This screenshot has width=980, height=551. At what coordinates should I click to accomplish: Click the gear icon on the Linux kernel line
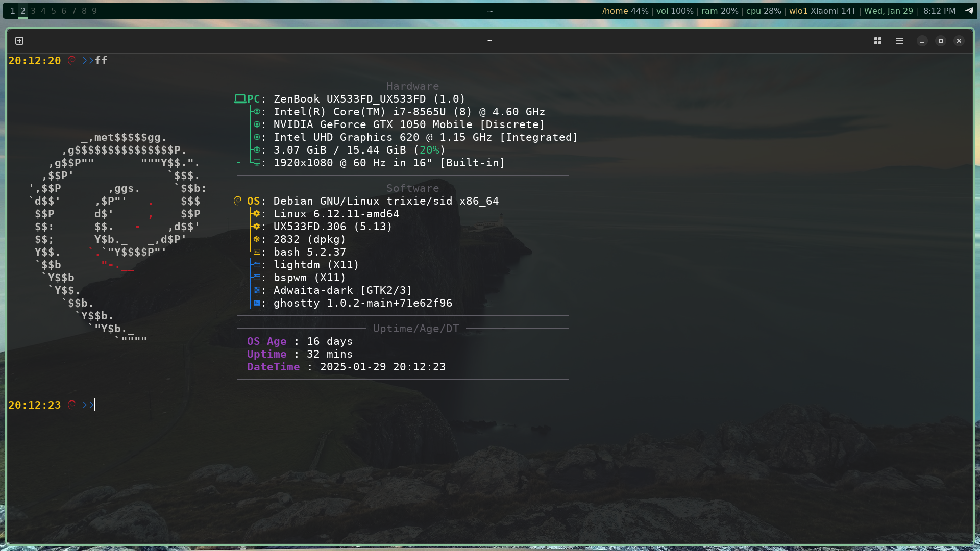257,214
